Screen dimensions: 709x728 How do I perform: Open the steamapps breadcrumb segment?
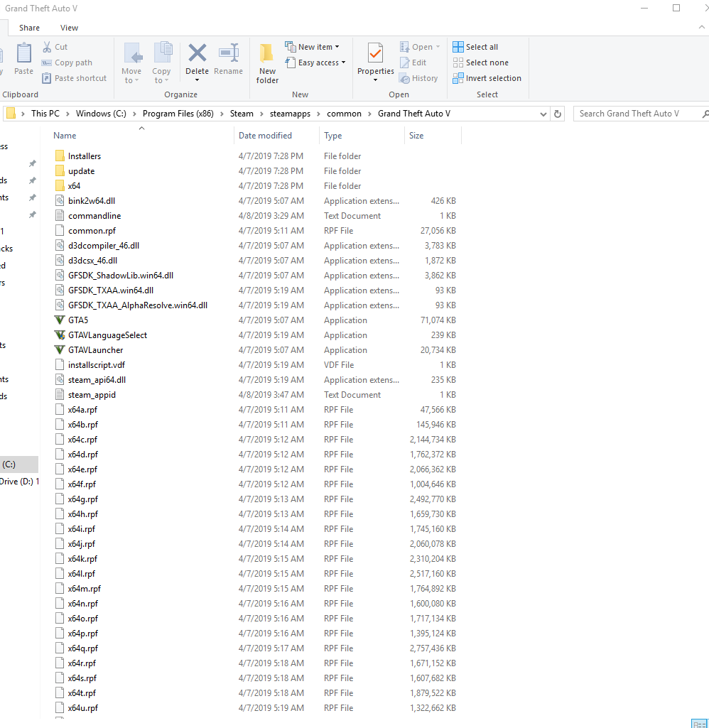(290, 114)
